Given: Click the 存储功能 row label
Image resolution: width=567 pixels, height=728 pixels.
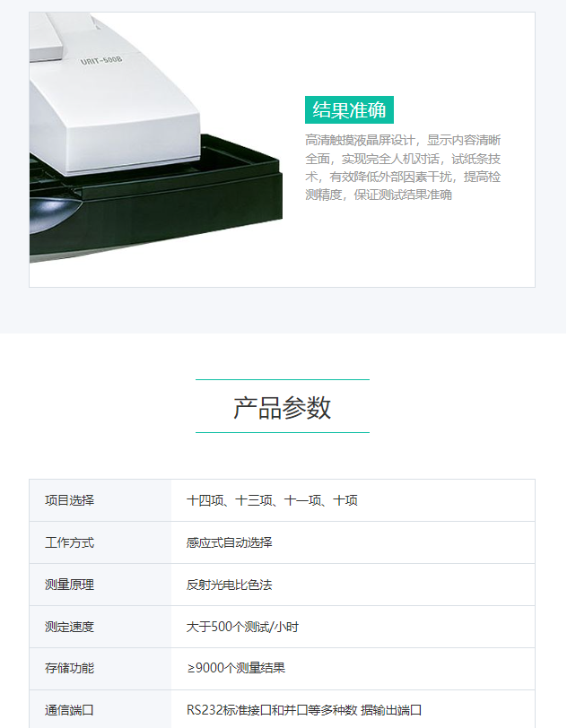Looking at the screenshot, I should tap(69, 668).
